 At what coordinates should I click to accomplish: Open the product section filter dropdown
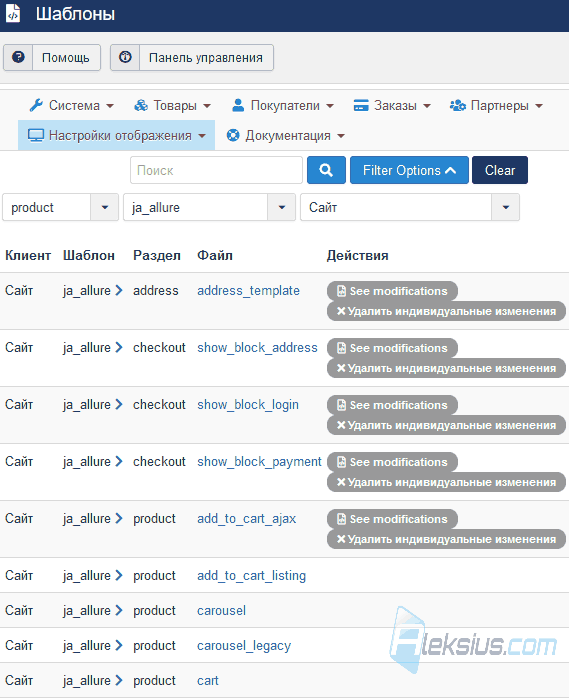tap(61, 207)
